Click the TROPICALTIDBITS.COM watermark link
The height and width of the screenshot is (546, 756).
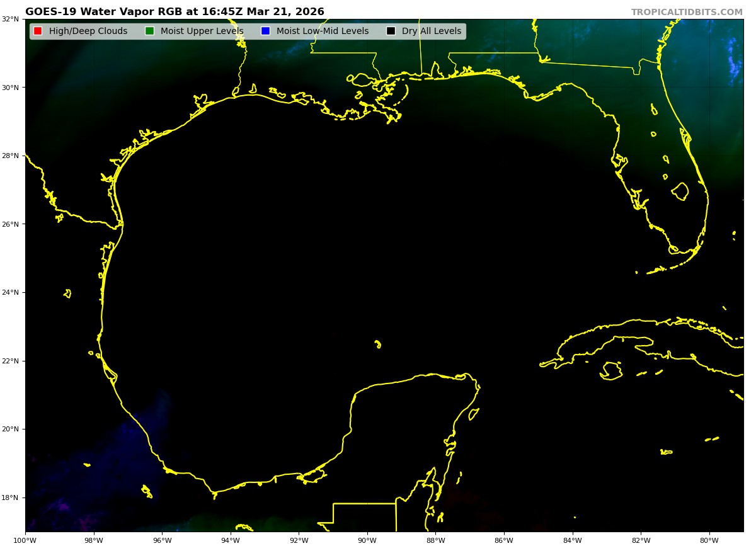pos(687,13)
